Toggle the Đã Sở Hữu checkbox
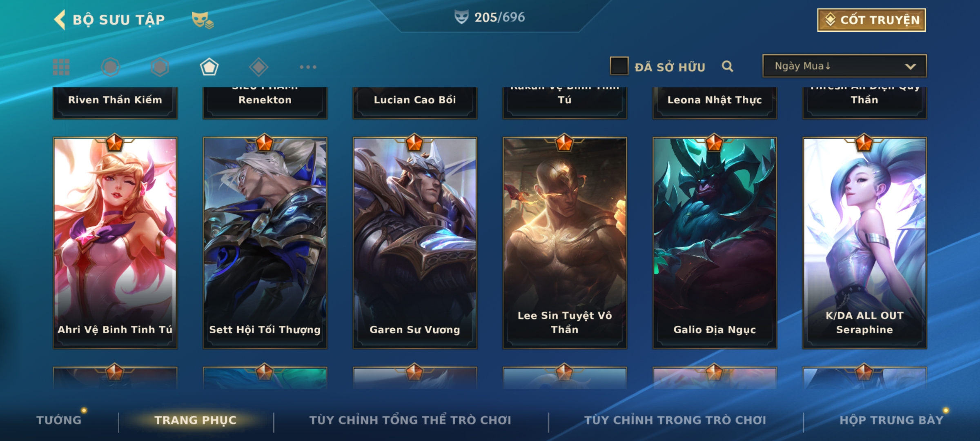This screenshot has width=980, height=441. 619,66
